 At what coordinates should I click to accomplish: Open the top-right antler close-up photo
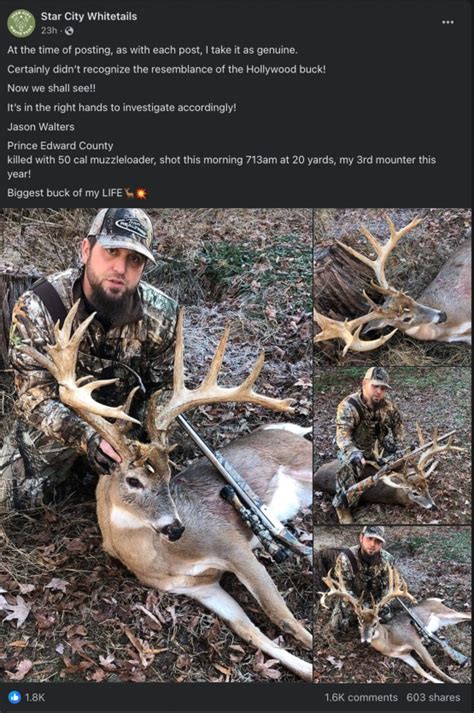[393, 286]
